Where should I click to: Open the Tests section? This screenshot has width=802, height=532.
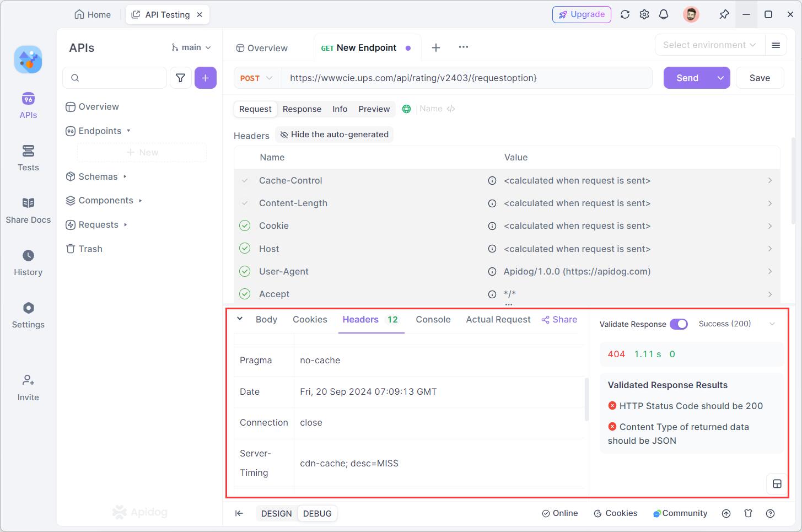28,158
